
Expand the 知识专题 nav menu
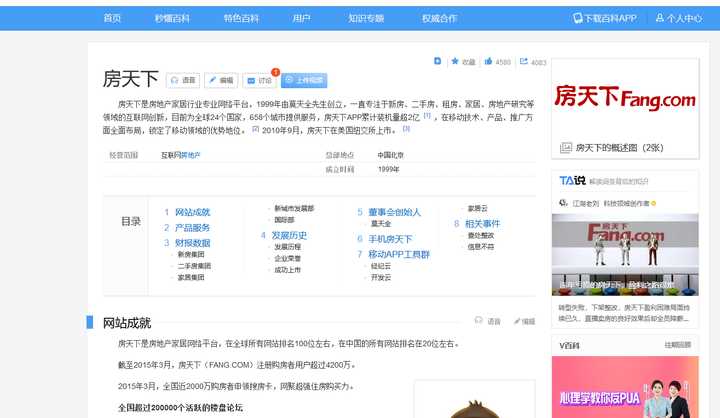coord(366,18)
